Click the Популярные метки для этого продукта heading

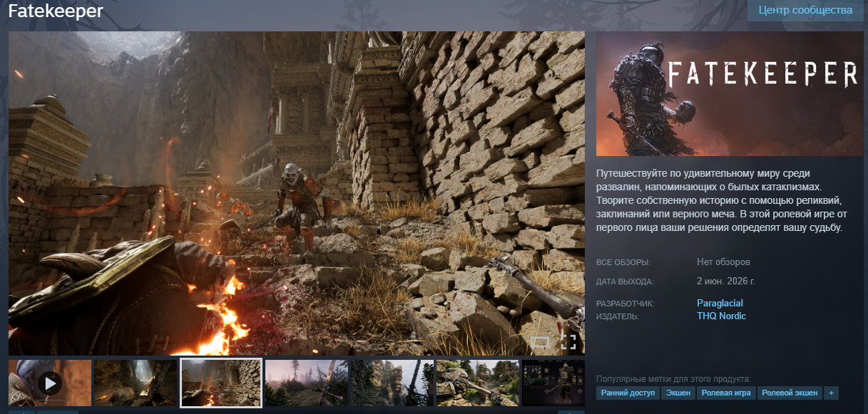coord(673,378)
